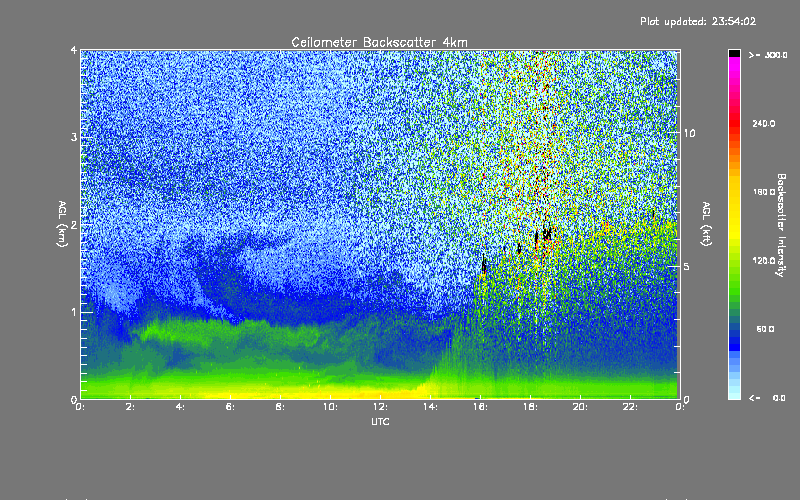Click the 2 tick on the km axis
800x500 pixels.
74,224
